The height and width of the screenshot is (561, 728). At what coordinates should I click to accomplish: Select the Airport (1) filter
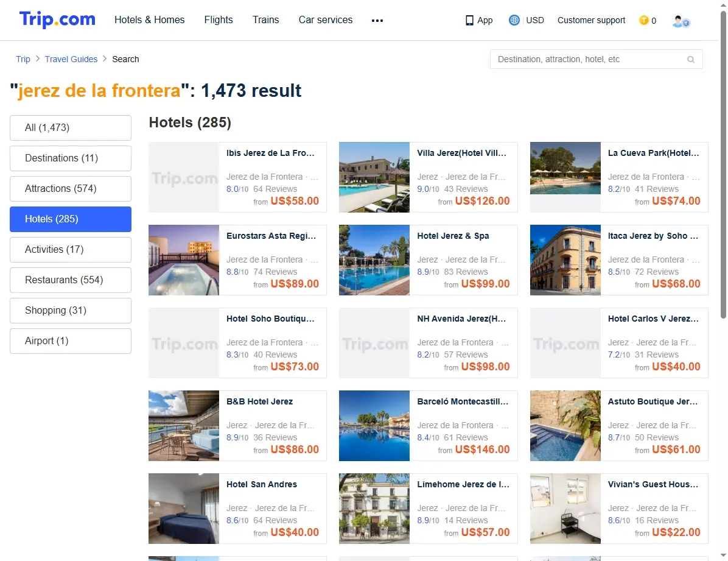(71, 340)
